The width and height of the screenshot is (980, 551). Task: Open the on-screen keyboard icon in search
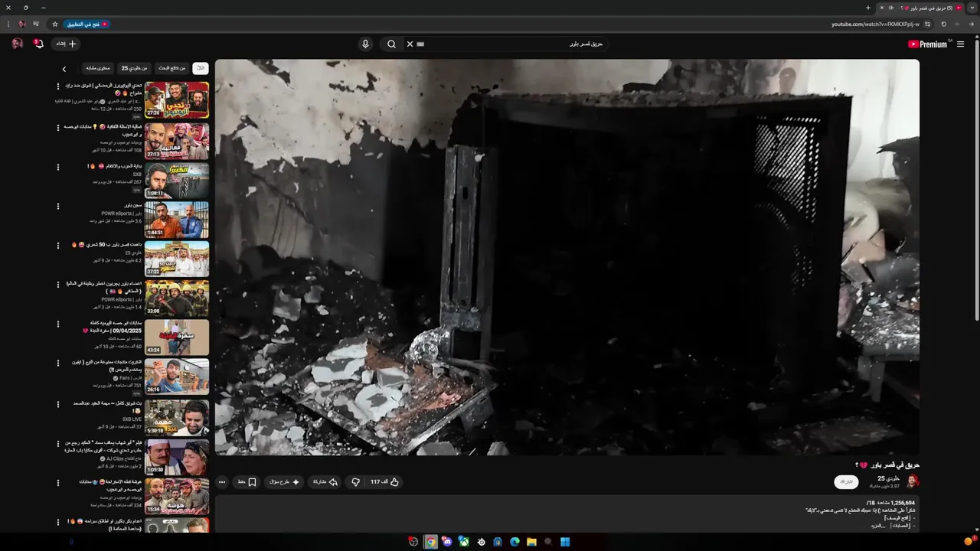(420, 44)
